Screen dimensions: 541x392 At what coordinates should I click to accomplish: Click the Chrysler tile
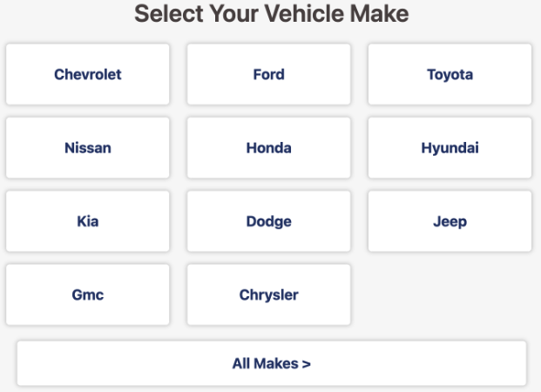268,294
